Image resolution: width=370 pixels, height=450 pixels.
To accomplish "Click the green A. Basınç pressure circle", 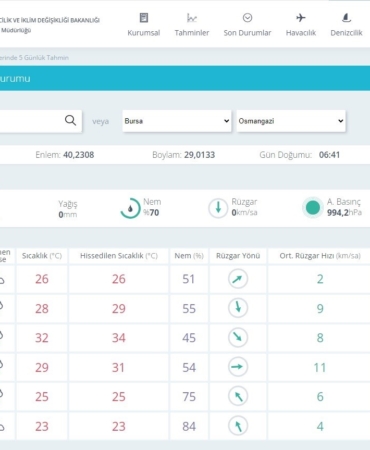I will tap(312, 208).
